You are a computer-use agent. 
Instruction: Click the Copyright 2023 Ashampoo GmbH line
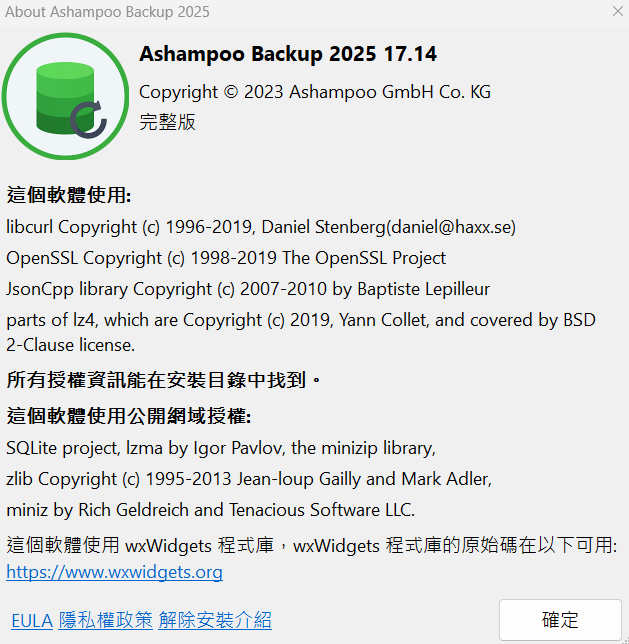[x=315, y=92]
